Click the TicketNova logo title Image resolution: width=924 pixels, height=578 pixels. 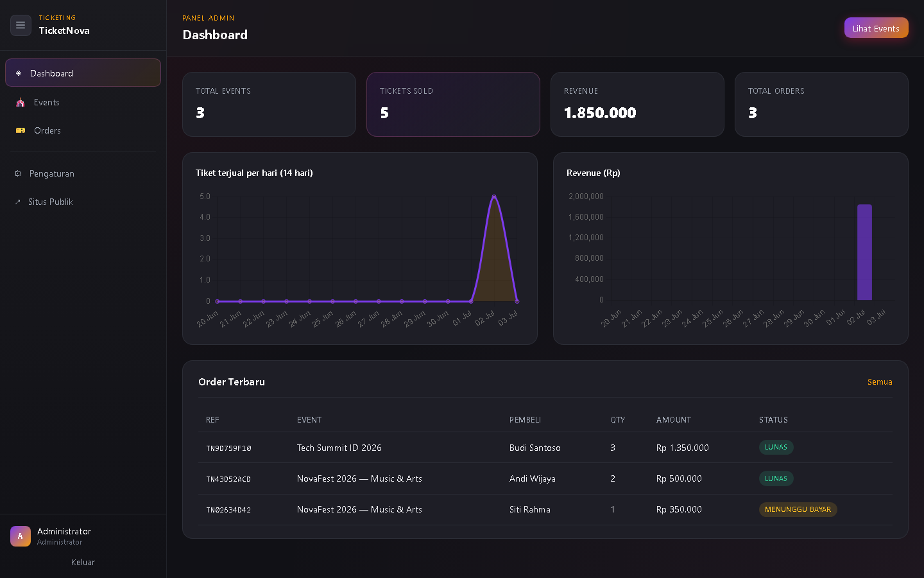(x=64, y=31)
